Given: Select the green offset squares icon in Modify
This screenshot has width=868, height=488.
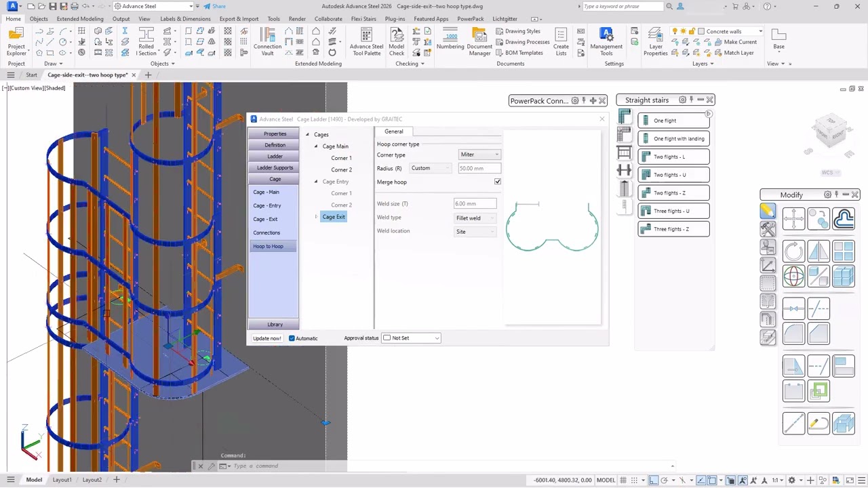Looking at the screenshot, I should click(x=818, y=391).
